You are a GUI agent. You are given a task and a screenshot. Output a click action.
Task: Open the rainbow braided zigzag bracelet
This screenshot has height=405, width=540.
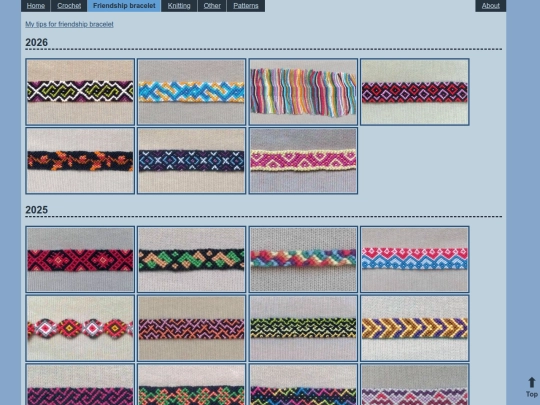(x=303, y=259)
